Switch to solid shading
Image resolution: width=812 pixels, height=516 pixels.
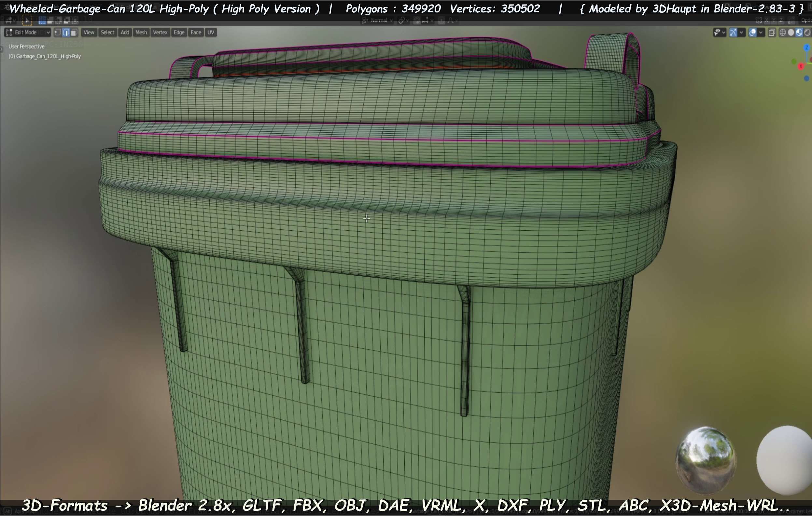[791, 32]
